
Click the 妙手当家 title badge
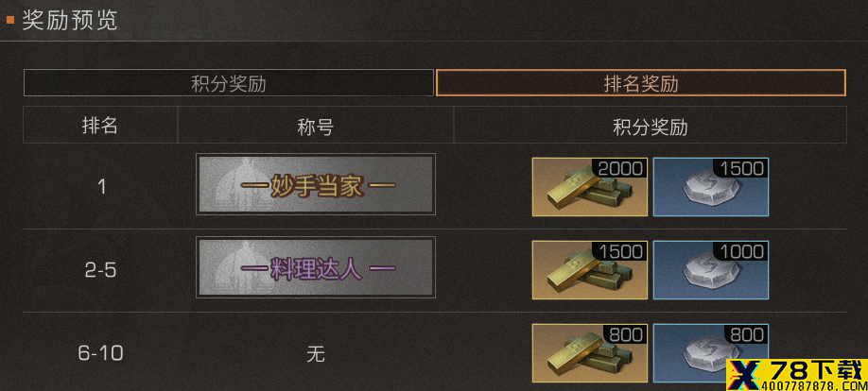pos(316,184)
